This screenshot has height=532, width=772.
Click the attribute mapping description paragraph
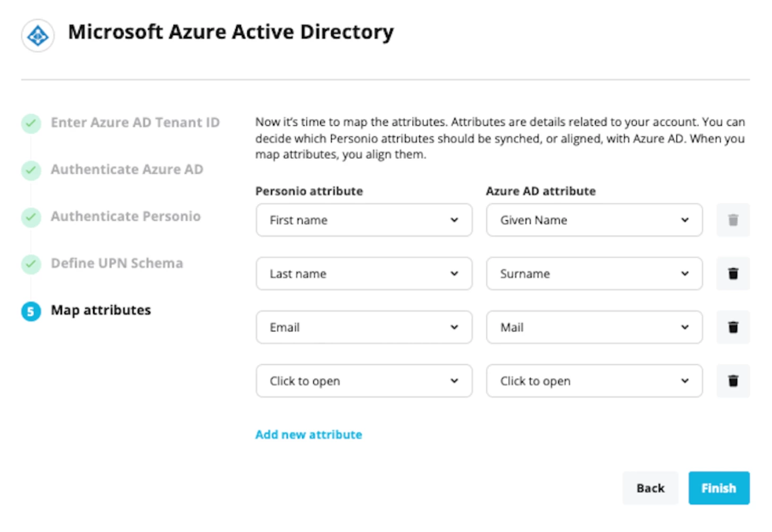point(500,138)
